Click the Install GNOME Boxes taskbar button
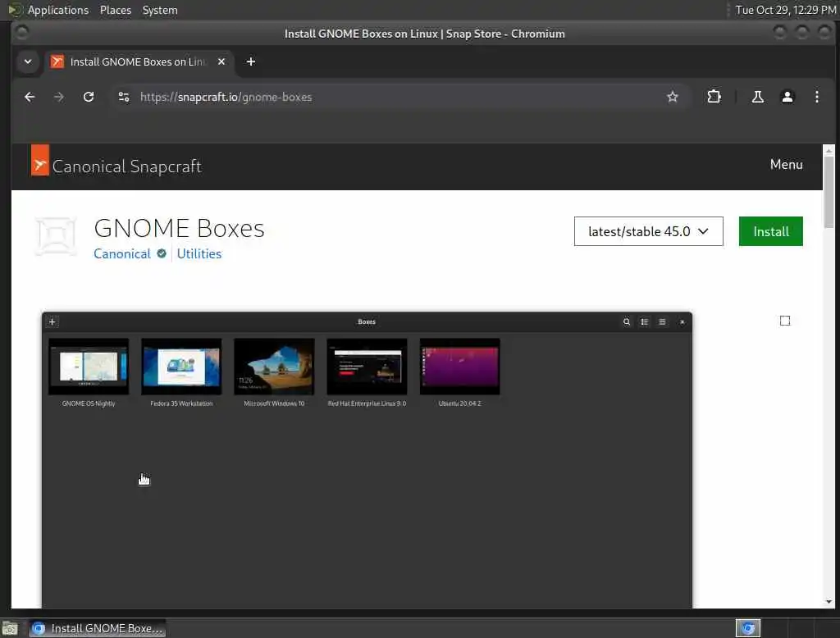This screenshot has height=638, width=840. click(97, 628)
